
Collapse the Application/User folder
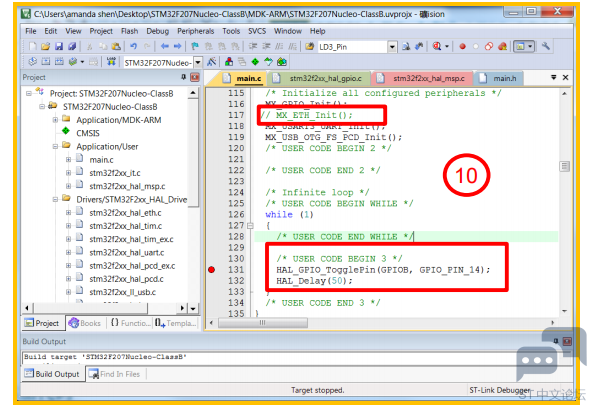[55, 146]
